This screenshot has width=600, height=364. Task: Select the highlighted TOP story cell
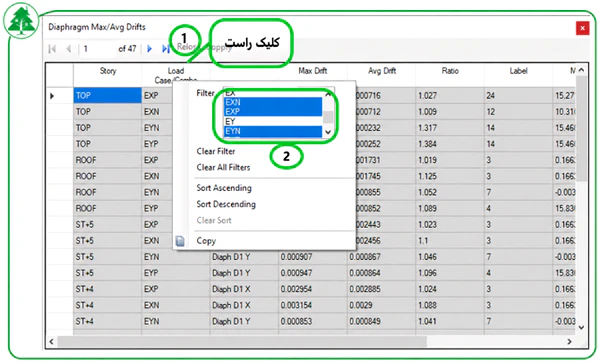click(x=107, y=95)
